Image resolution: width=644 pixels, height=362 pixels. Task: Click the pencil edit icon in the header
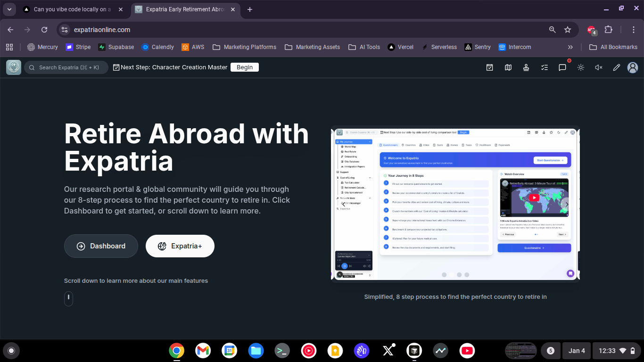(616, 67)
